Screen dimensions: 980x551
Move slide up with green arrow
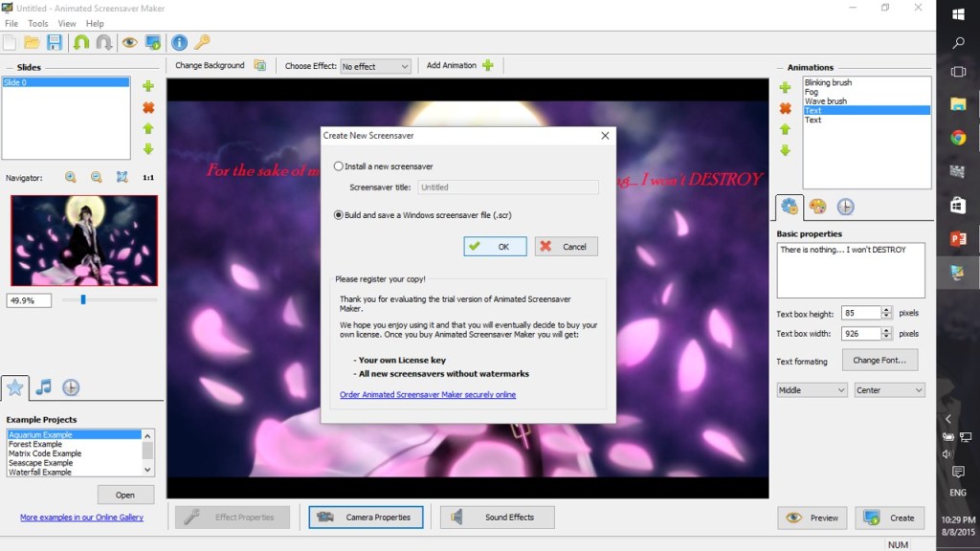[148, 128]
